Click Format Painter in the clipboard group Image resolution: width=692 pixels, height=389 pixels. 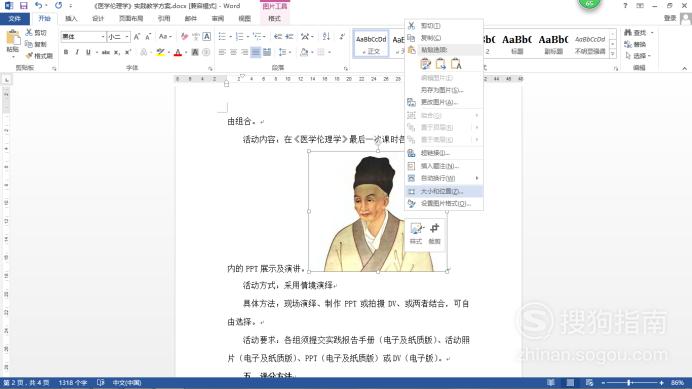[x=39, y=56]
